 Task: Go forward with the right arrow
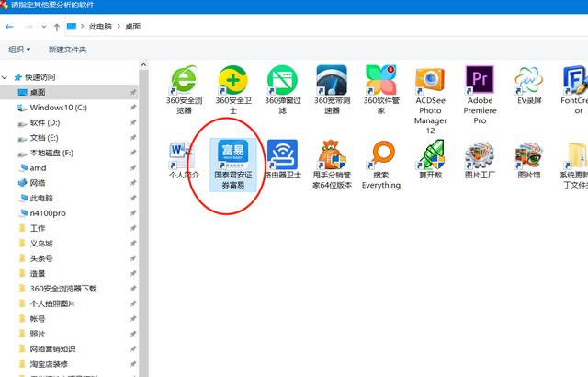(x=28, y=27)
